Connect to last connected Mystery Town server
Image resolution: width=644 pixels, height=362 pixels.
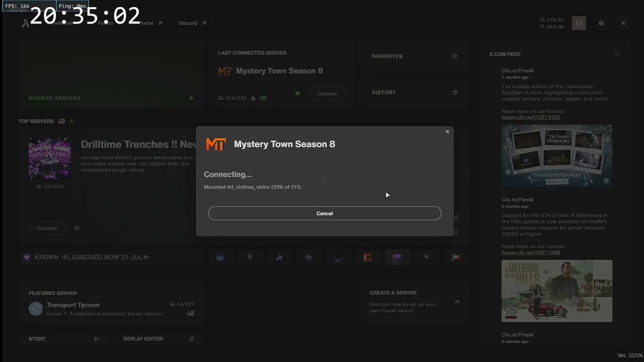point(327,94)
